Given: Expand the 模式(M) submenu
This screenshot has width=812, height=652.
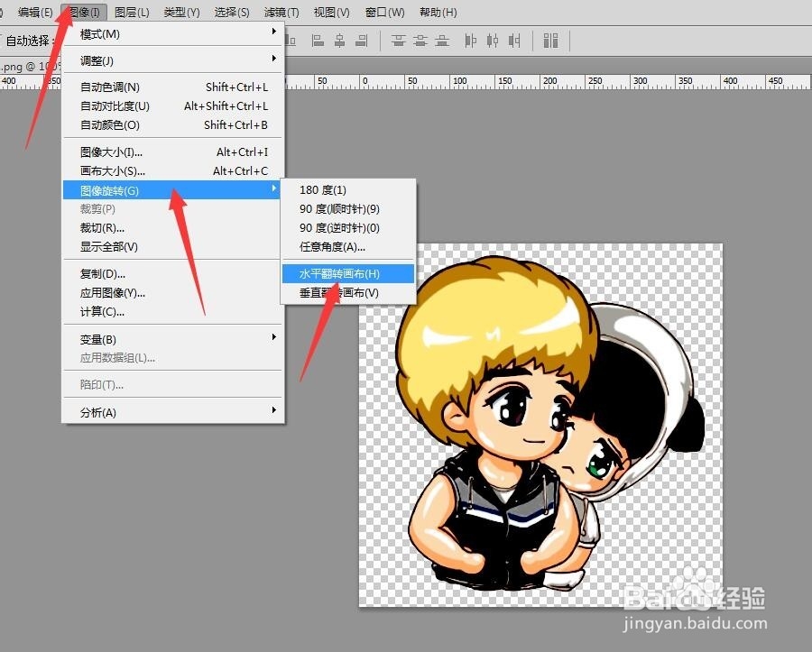Looking at the screenshot, I should click(126, 34).
